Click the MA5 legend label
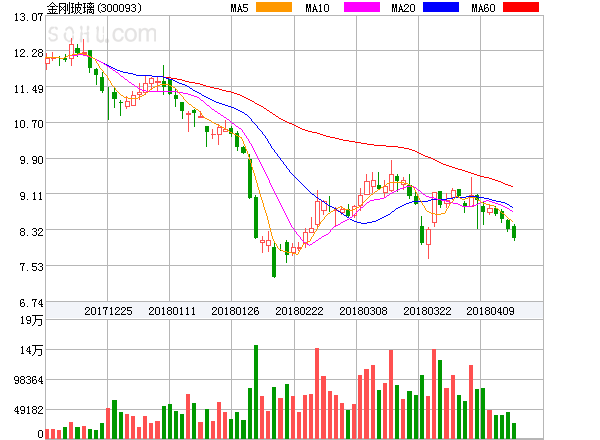This screenshot has width=600, height=440. pos(240,8)
